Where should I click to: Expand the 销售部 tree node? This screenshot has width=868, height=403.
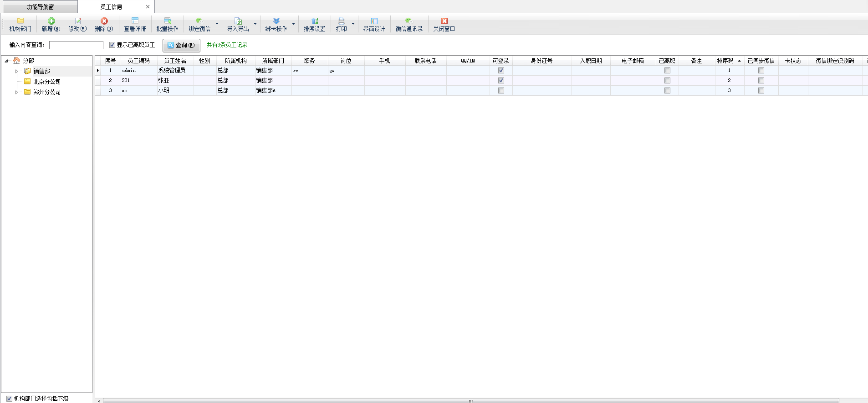coord(16,71)
